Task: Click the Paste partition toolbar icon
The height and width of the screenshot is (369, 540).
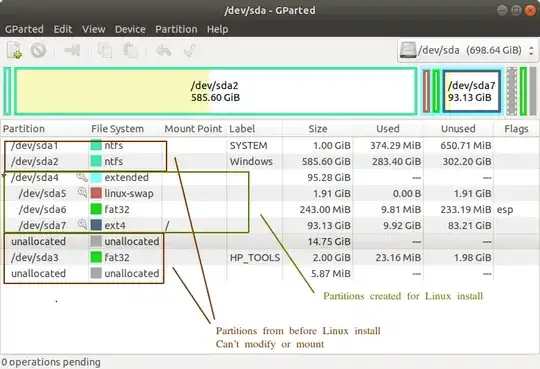Action: tap(130, 51)
